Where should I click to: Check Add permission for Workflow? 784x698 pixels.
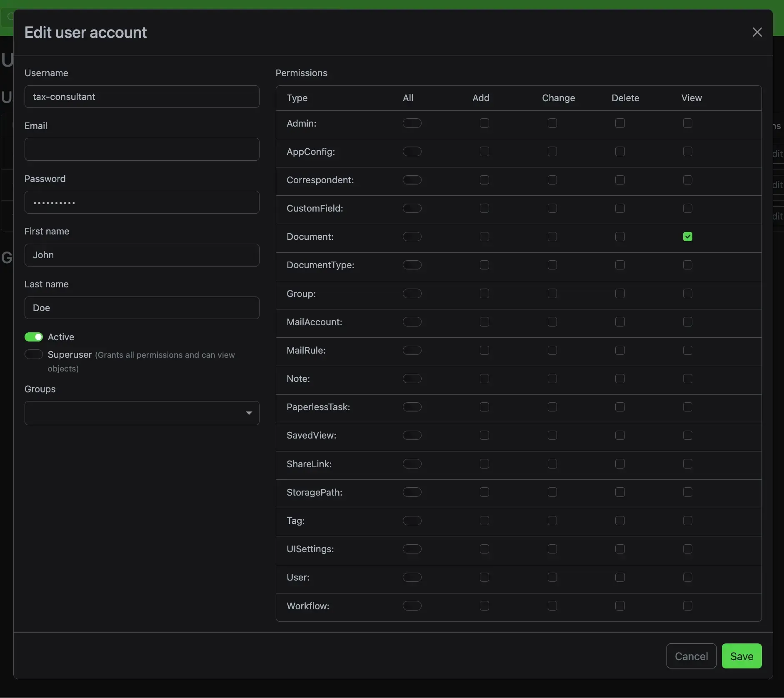point(484,606)
